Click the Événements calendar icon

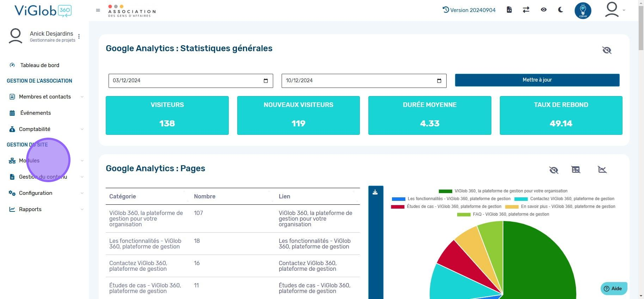tap(12, 113)
